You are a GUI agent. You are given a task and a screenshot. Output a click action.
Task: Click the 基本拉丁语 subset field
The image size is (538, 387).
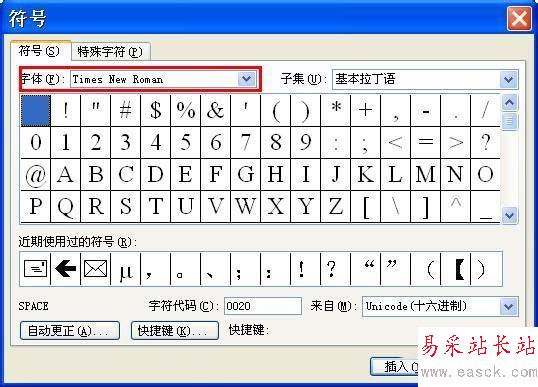coord(425,80)
